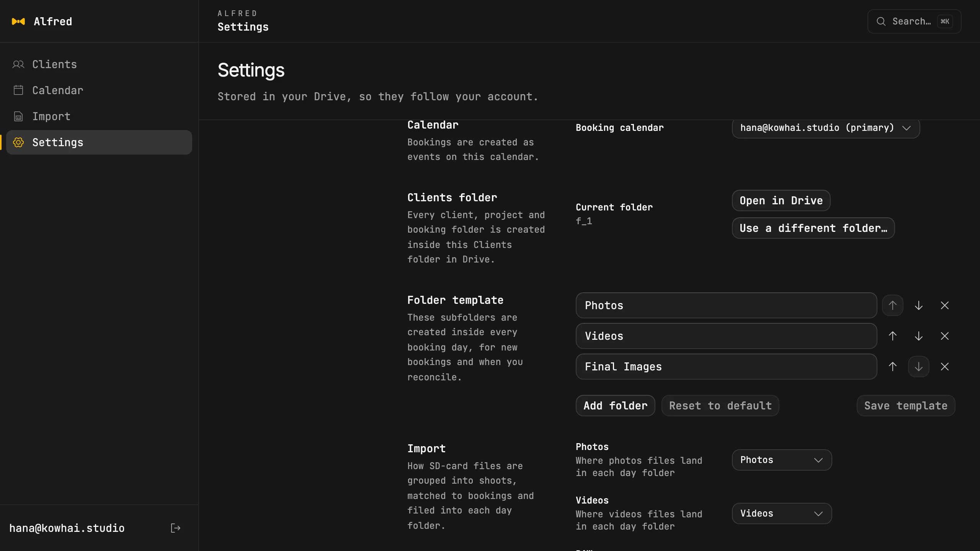
Task: Open Clients in the sidebar
Action: (99, 64)
